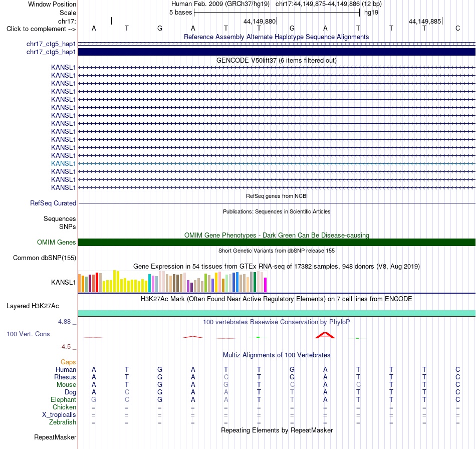Click the KANSL1 label beside the GTEx bar chart
This screenshot has width=476, height=449.
63,282
